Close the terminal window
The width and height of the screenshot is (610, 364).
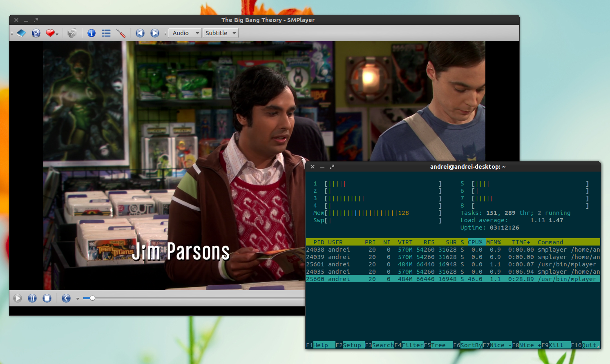tap(313, 167)
